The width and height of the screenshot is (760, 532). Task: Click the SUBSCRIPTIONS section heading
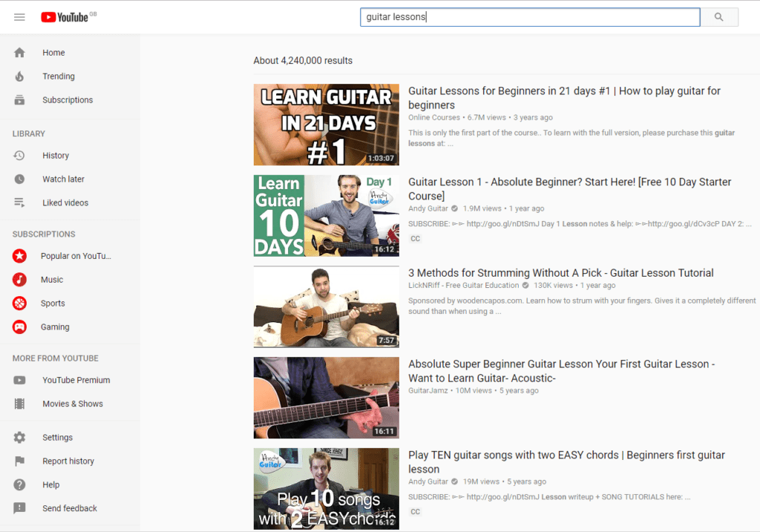click(44, 234)
